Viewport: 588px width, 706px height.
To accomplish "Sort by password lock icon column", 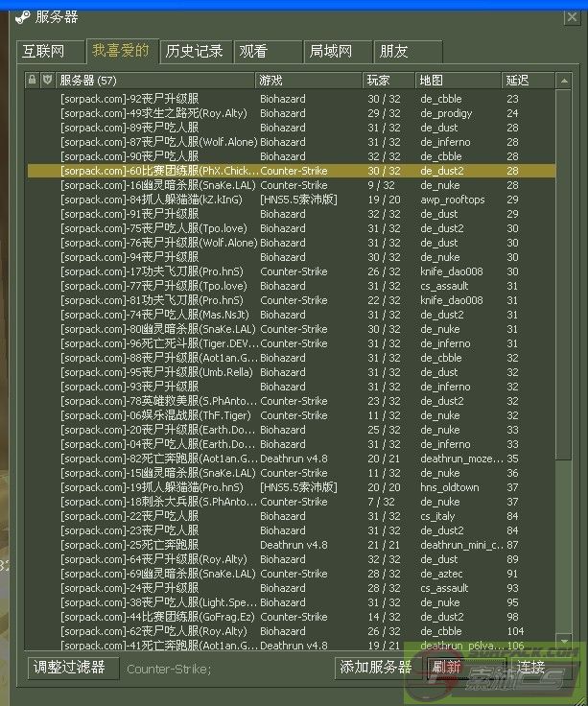I will click(x=32, y=80).
